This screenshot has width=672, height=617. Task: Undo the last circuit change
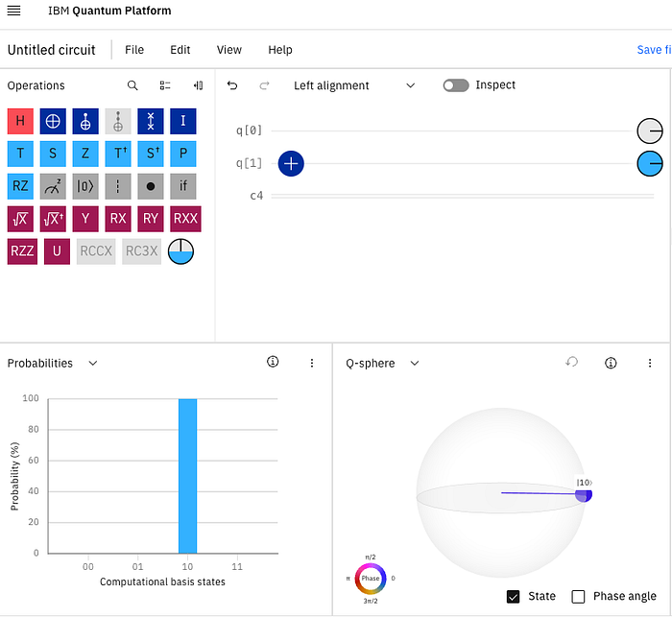point(232,85)
